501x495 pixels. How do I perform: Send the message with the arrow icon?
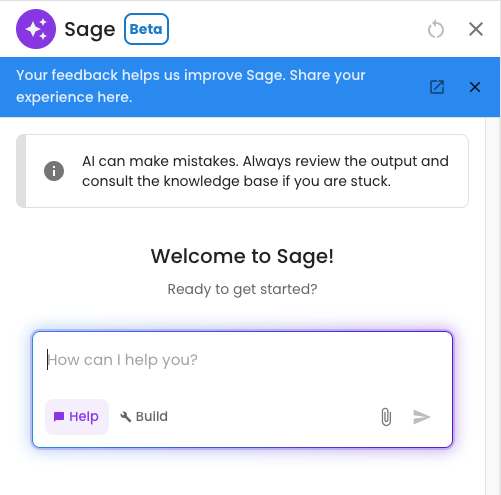pyautogui.click(x=422, y=417)
